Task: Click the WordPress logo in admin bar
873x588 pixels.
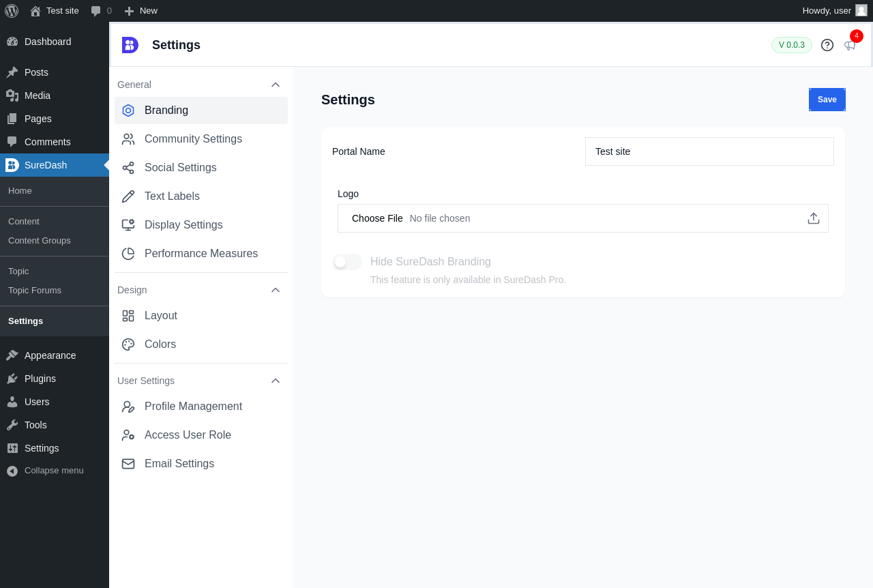Action: point(12,11)
